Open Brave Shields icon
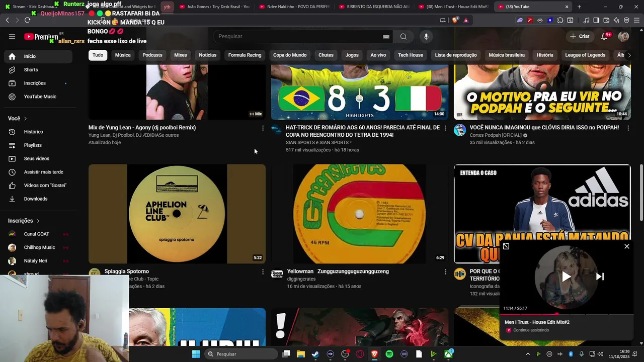This screenshot has width=644, height=362. (455, 20)
